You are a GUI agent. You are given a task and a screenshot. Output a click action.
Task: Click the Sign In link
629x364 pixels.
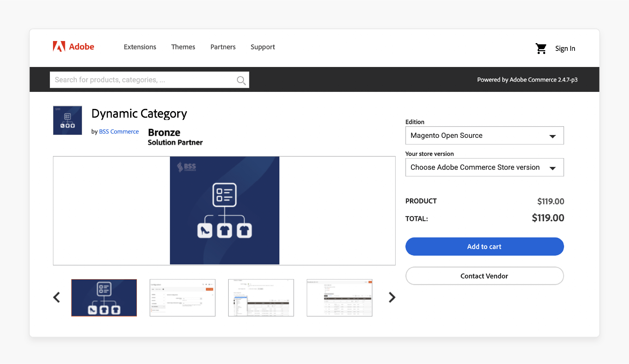(x=565, y=48)
